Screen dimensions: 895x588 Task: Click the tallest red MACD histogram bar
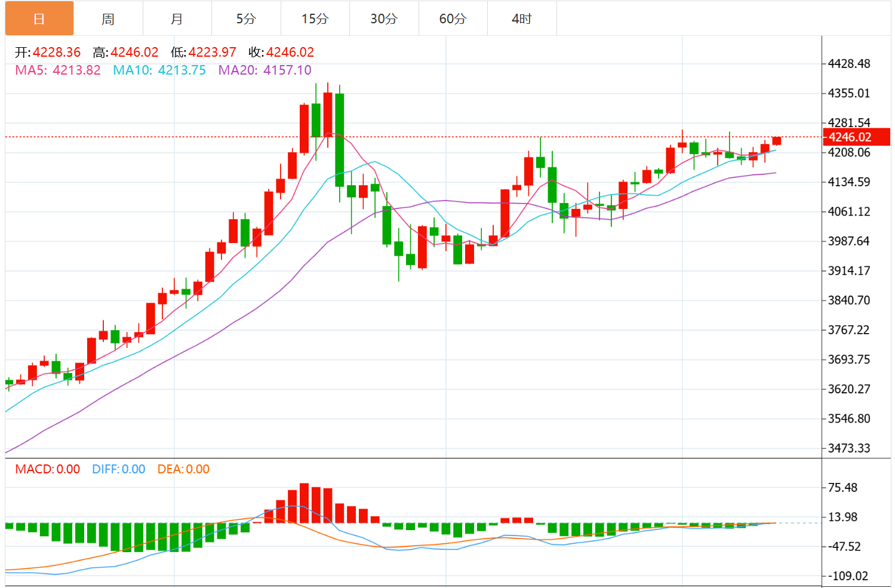pos(305,503)
